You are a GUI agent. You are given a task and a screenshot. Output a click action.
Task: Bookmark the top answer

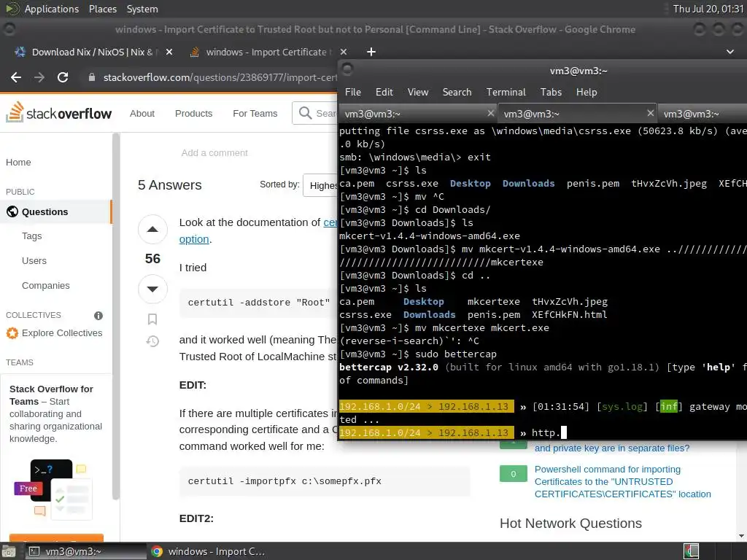point(152,319)
